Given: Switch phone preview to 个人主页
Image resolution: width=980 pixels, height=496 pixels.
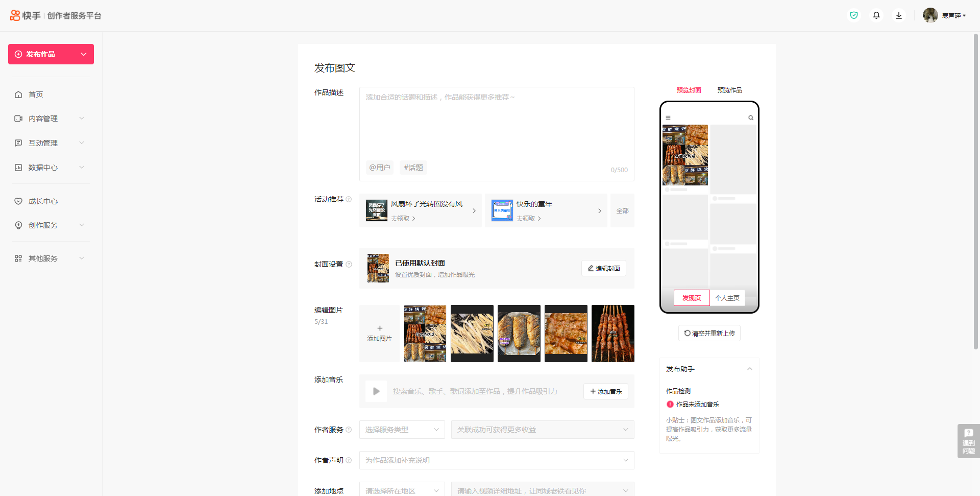Looking at the screenshot, I should click(727, 298).
